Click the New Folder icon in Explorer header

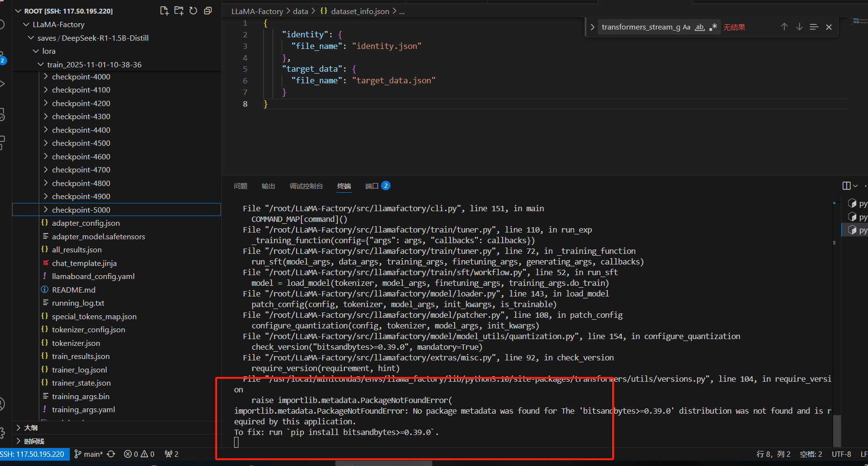pyautogui.click(x=179, y=11)
